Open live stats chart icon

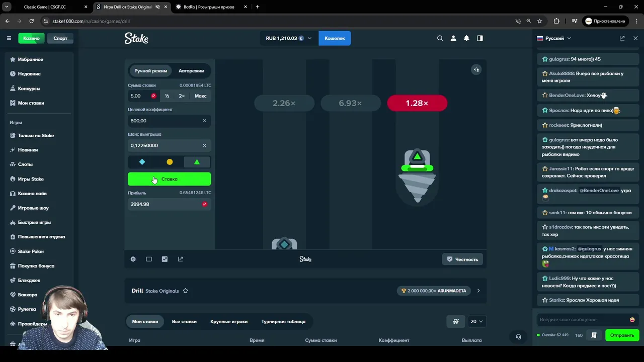click(165, 259)
